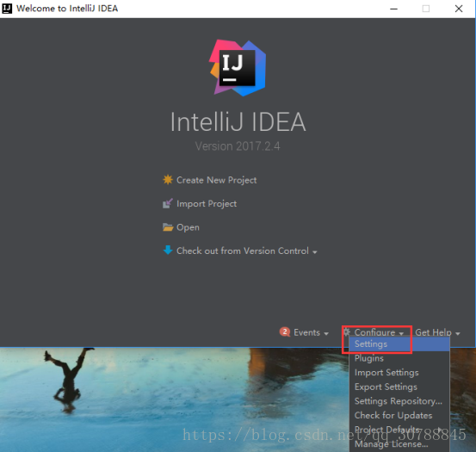Click the Version Control download arrow icon
This screenshot has height=452, width=476.
(168, 251)
